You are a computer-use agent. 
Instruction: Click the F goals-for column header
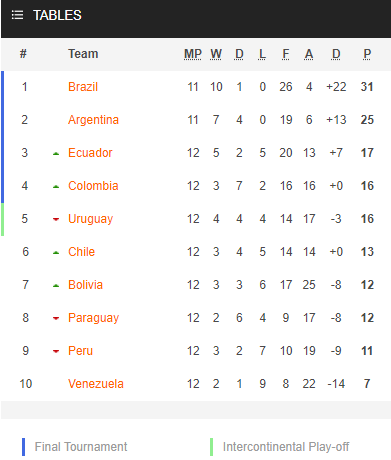(286, 54)
